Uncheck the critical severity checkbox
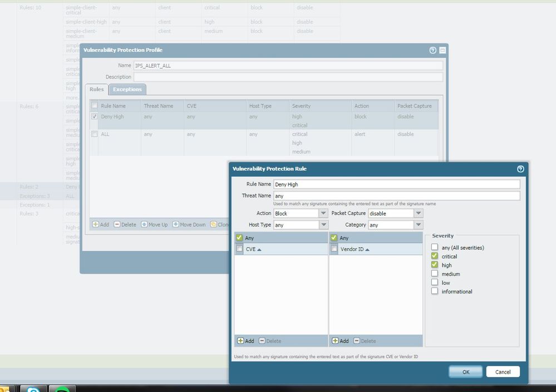The height and width of the screenshot is (392, 556). 435,256
